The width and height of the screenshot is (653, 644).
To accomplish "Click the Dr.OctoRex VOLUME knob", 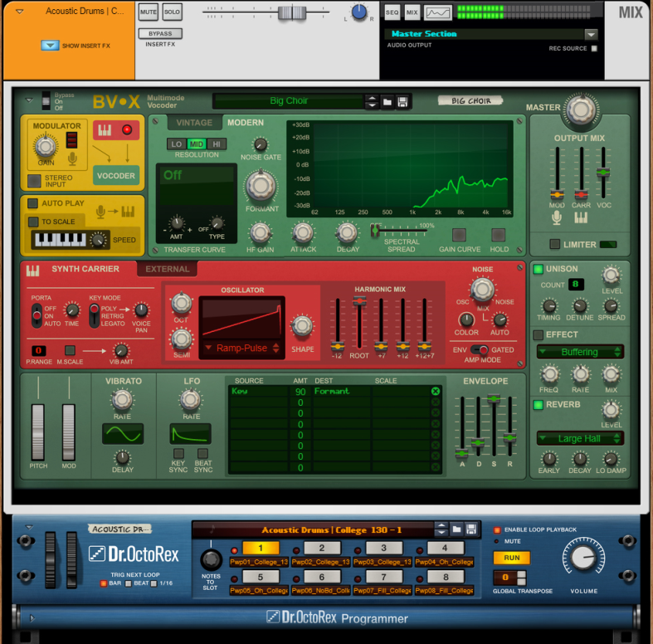I will pyautogui.click(x=583, y=558).
